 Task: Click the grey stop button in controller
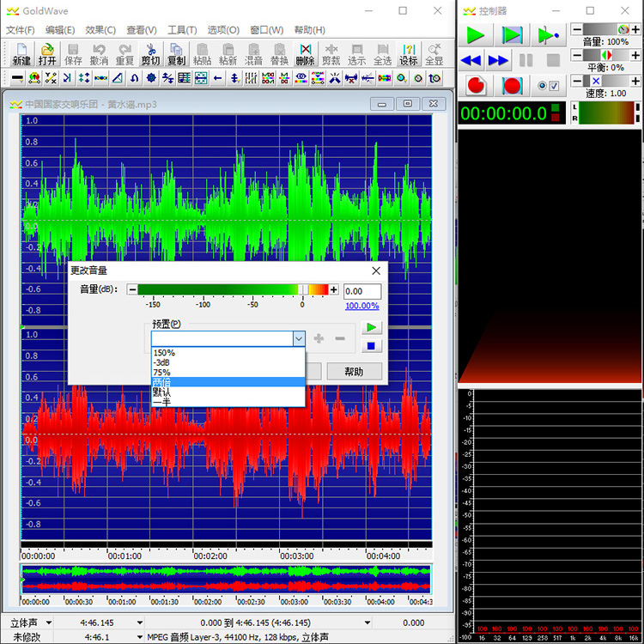click(553, 60)
